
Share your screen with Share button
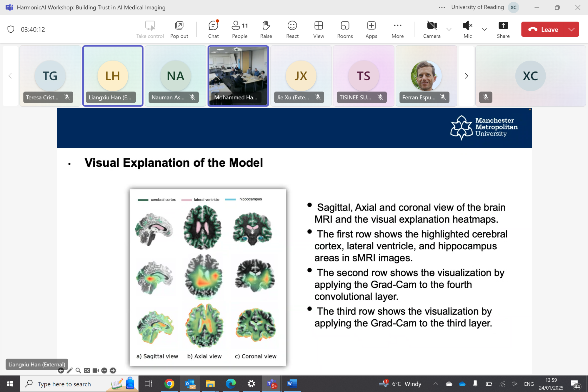[503, 29]
